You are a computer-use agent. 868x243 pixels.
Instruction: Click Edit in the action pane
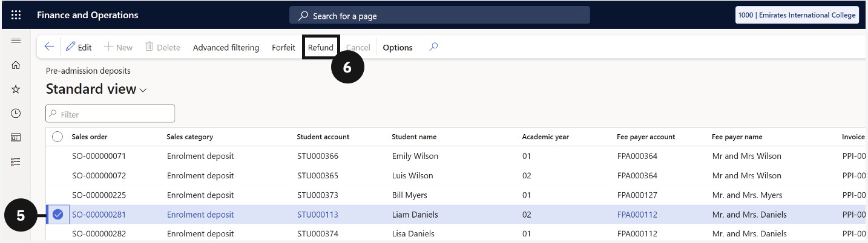click(79, 48)
